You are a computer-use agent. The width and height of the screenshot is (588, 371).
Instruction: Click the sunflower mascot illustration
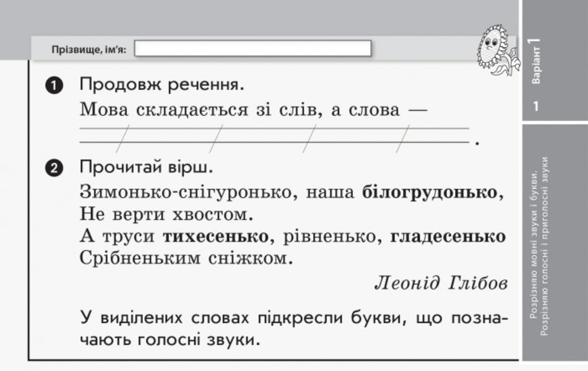click(498, 50)
